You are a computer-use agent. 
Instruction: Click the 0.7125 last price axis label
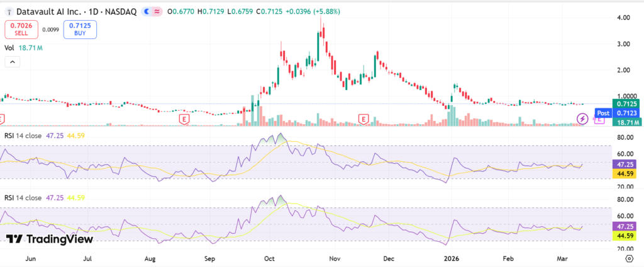[x=628, y=103]
